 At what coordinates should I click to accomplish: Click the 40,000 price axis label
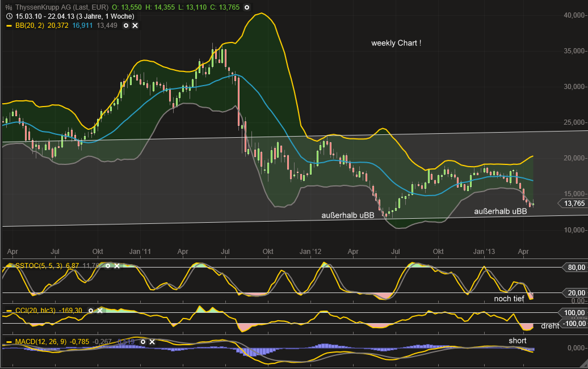(x=574, y=15)
